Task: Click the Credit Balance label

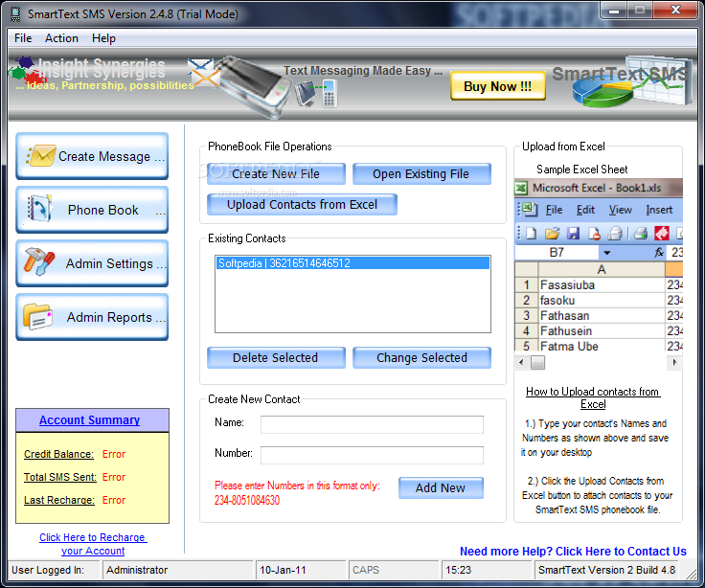Action: click(x=58, y=454)
